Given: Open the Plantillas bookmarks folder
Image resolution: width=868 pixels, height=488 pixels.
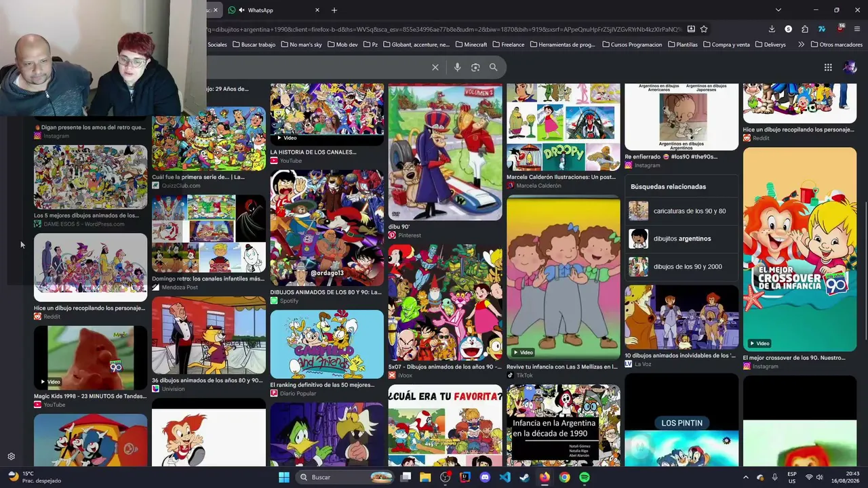Looking at the screenshot, I should [x=682, y=45].
